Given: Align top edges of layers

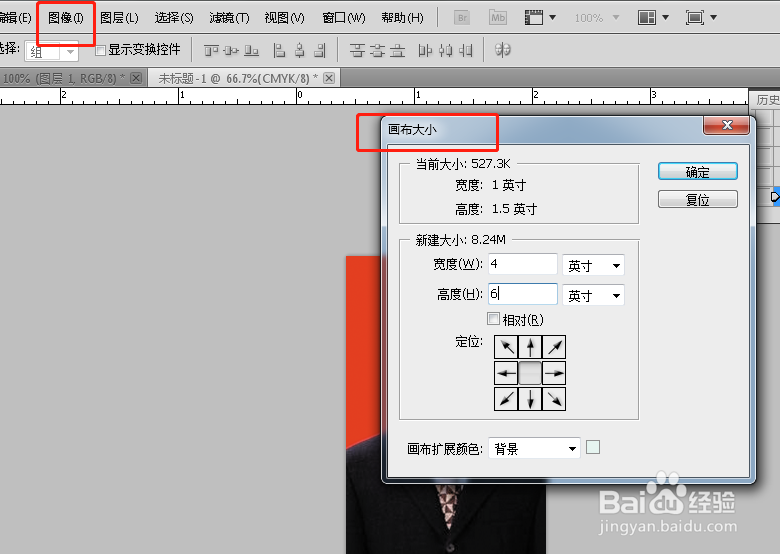Looking at the screenshot, I should tap(211, 50).
